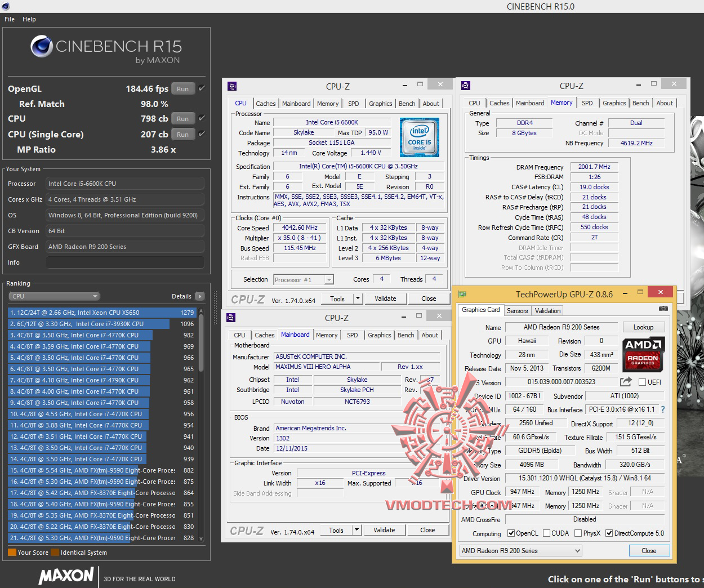Toggle the OpenGL test checkbox

[202, 88]
